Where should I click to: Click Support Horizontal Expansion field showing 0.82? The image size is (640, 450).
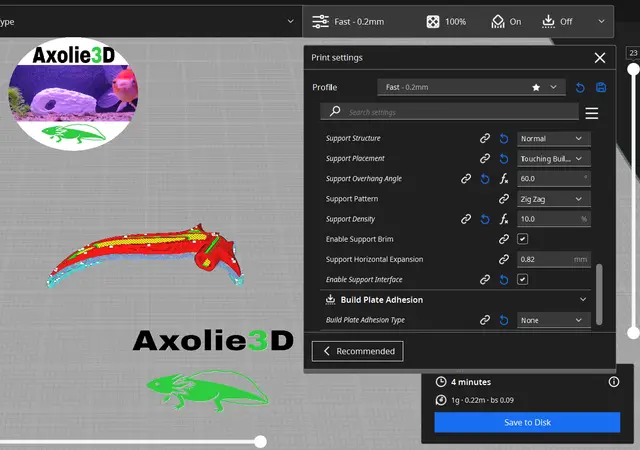[553, 259]
